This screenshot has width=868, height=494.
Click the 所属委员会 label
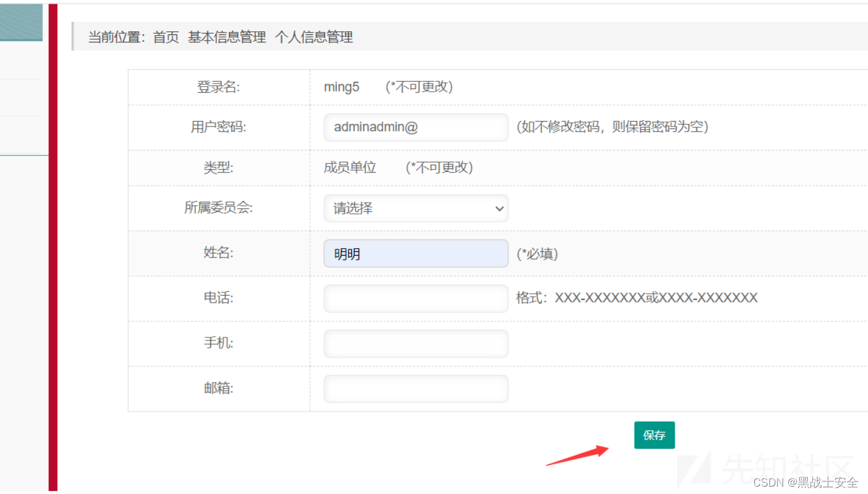pos(219,208)
